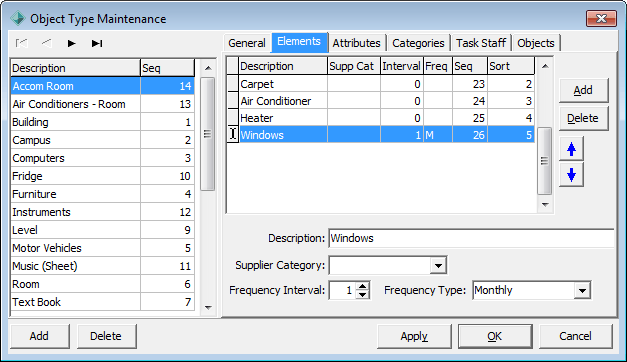Click the elements grid scrollbar thumb
The width and height of the screenshot is (627, 362).
point(545,161)
